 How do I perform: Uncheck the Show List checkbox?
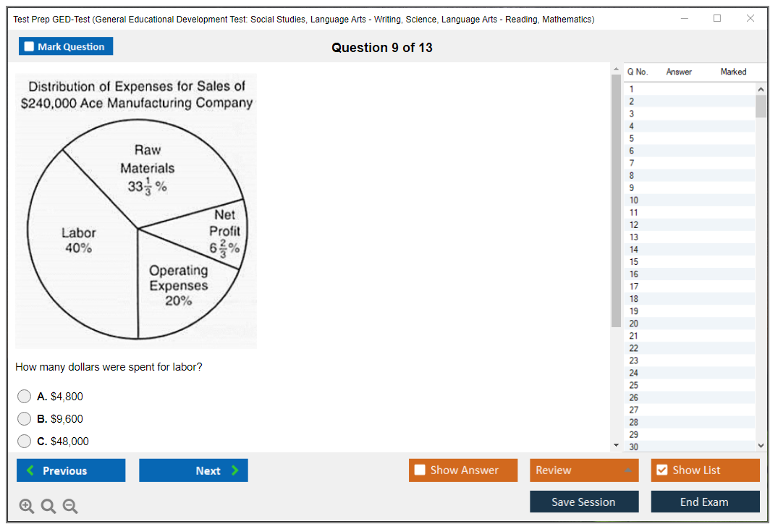[661, 470]
